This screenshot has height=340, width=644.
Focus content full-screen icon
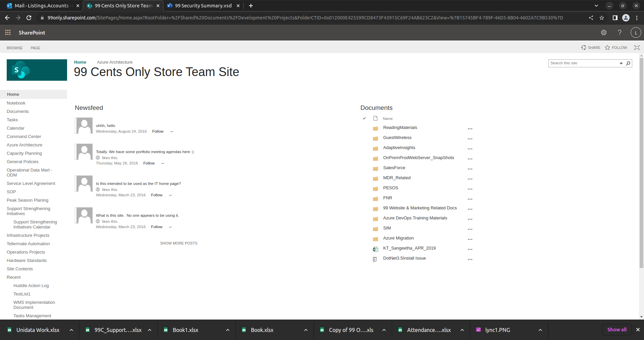click(x=637, y=48)
